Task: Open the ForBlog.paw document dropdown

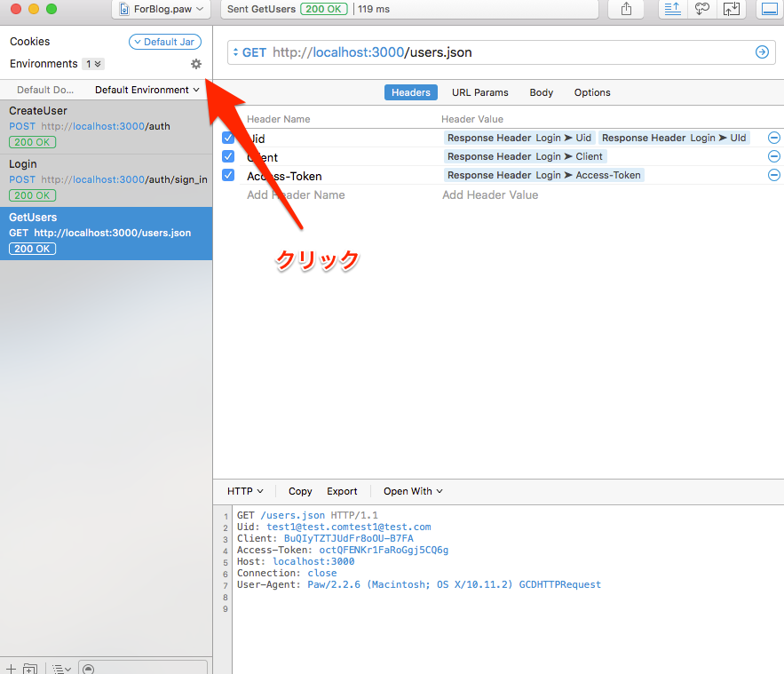Action: pos(161,9)
